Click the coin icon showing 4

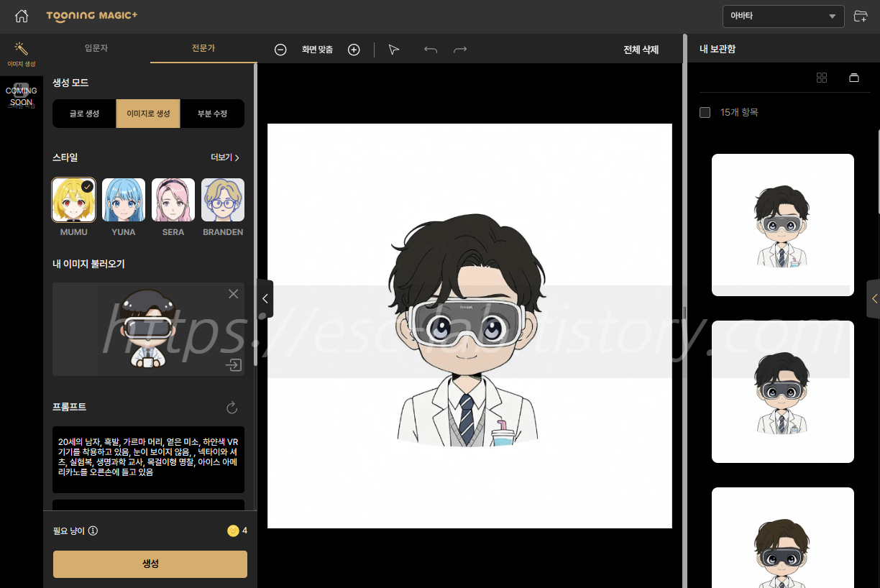point(233,530)
